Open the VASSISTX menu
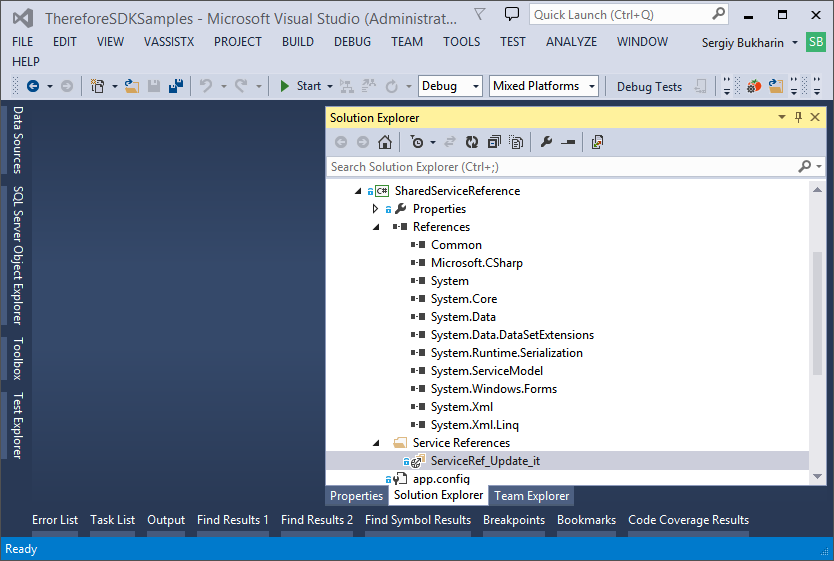This screenshot has width=834, height=561. click(169, 41)
